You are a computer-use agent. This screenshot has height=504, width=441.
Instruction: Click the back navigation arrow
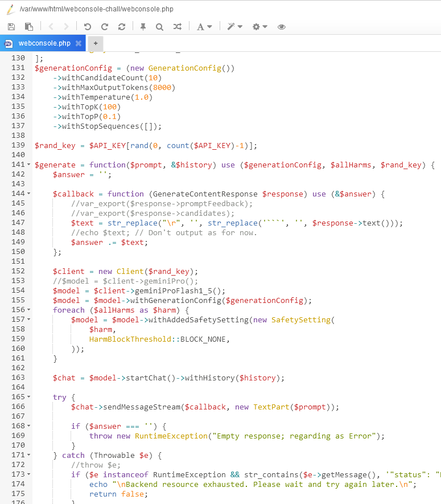pyautogui.click(x=51, y=27)
